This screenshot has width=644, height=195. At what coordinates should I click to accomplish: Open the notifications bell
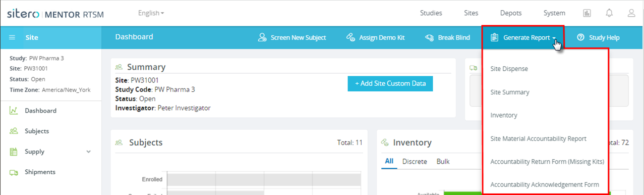609,13
